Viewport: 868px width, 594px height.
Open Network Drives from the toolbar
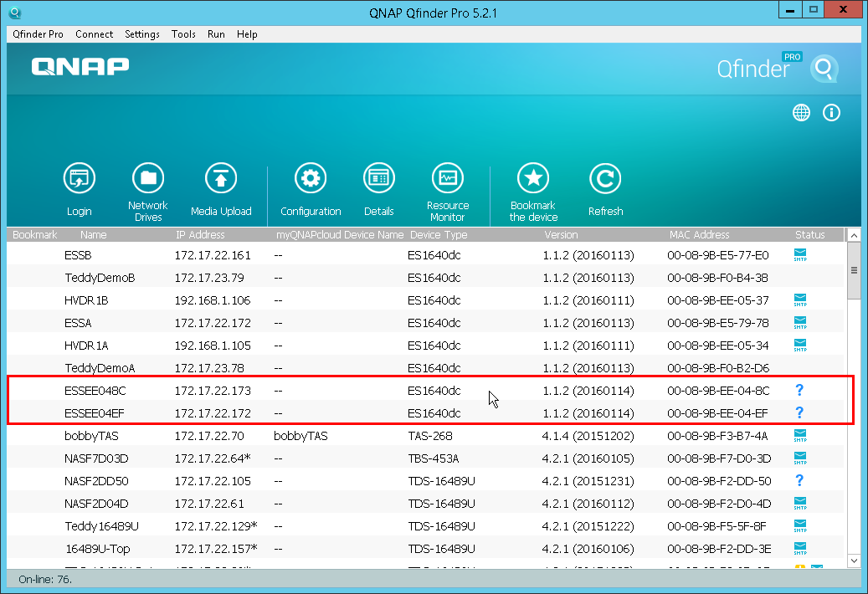(148, 179)
